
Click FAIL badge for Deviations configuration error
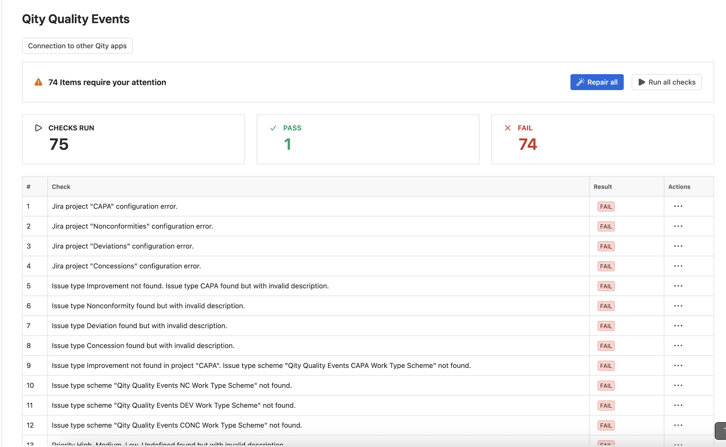606,246
